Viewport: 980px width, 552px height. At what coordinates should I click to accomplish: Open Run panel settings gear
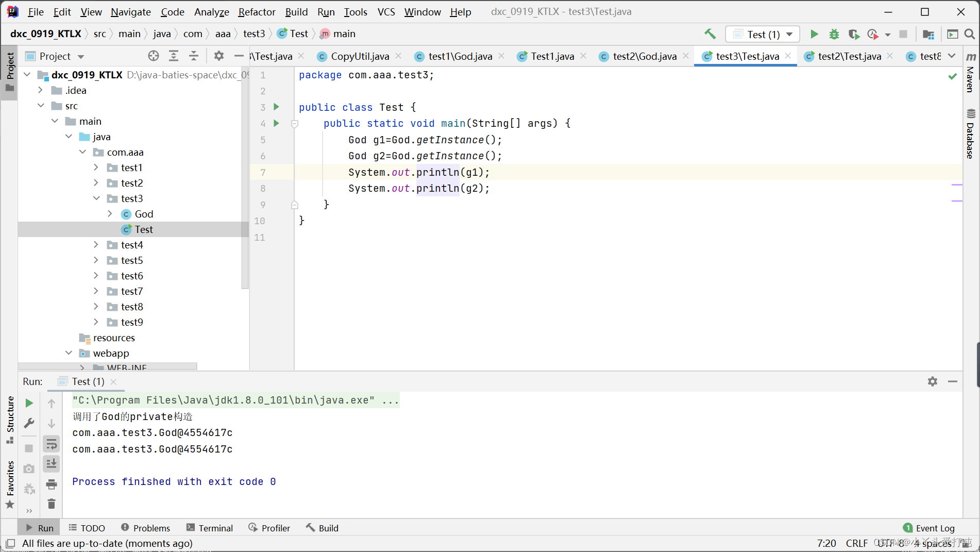[x=933, y=381]
